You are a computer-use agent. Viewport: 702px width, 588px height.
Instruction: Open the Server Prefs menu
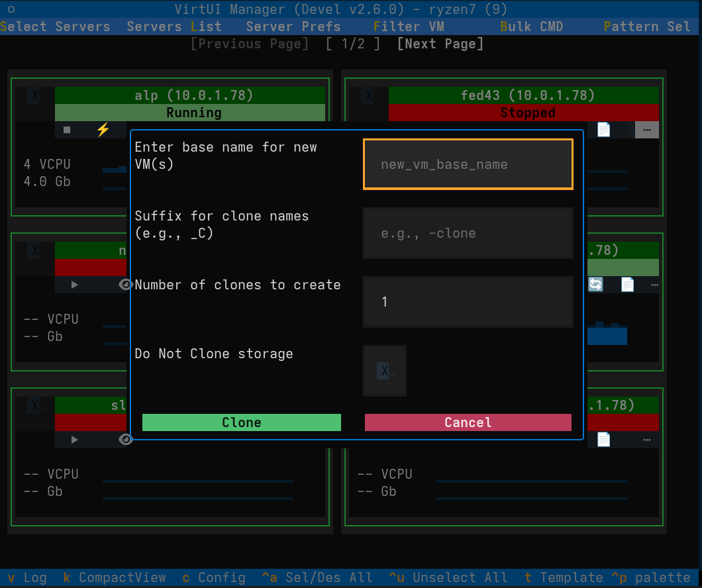coord(293,26)
